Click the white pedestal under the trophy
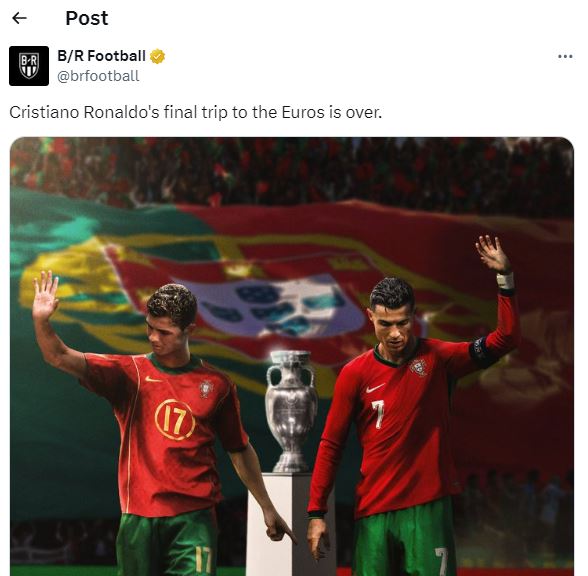 click(291, 524)
